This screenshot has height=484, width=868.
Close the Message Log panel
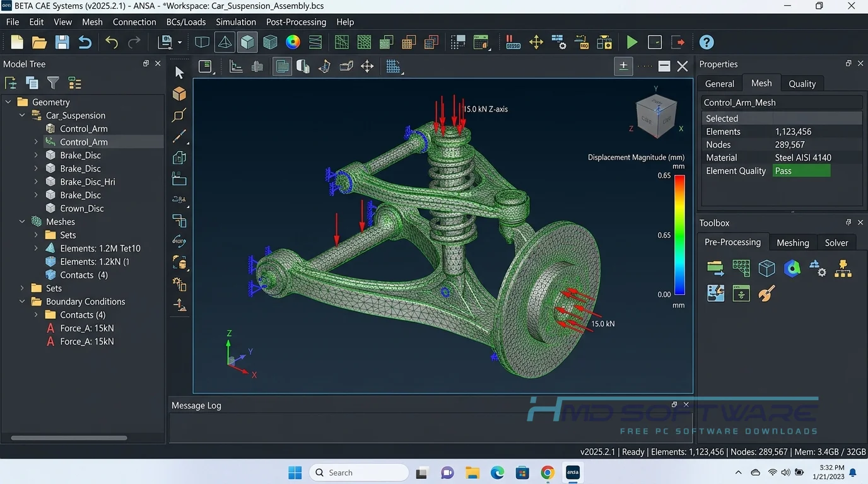(x=686, y=405)
